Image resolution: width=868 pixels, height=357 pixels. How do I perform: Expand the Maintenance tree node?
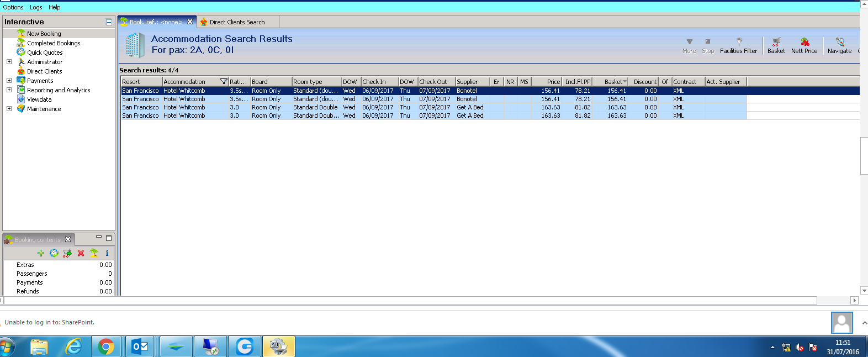(9, 109)
